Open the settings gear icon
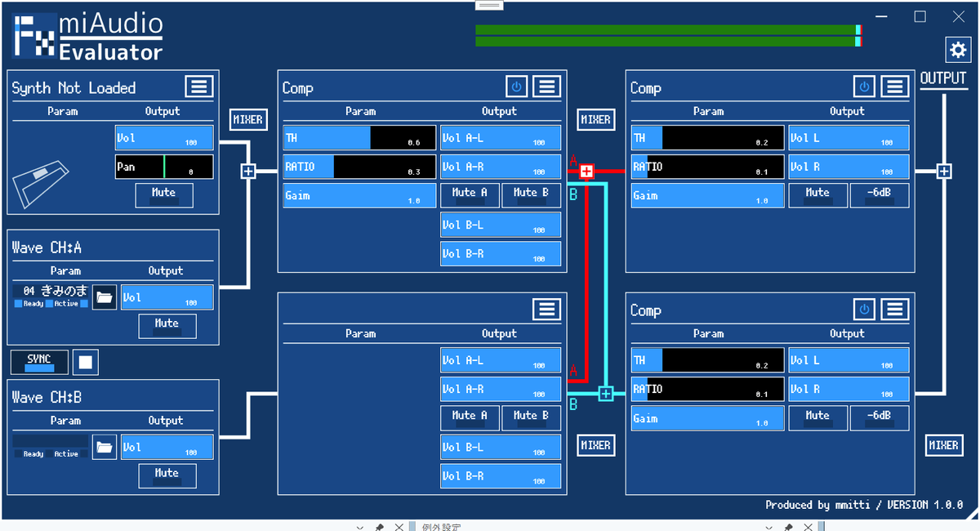980x531 pixels. tap(957, 49)
